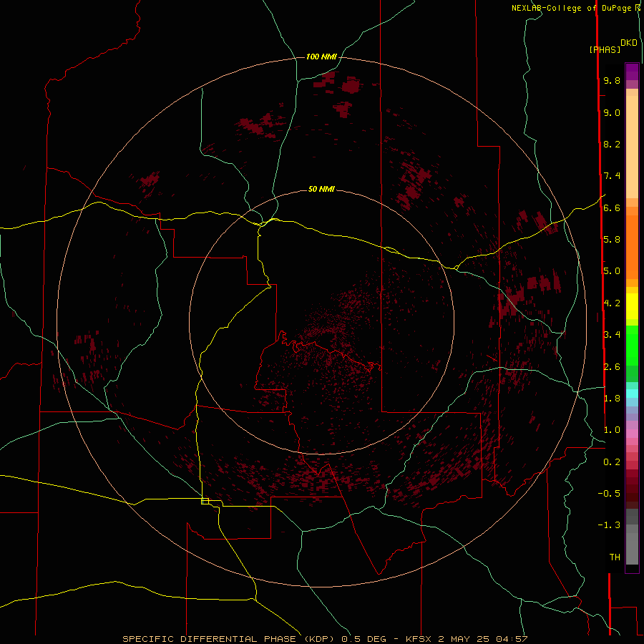Click the 0.2 legend value
The image size is (644, 644).
612,462
